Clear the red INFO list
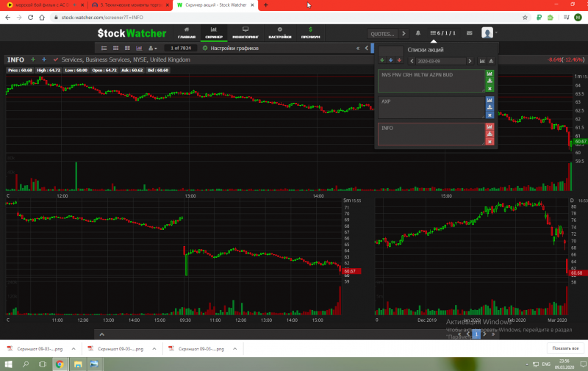The height and width of the screenshot is (371, 588). coord(490,142)
